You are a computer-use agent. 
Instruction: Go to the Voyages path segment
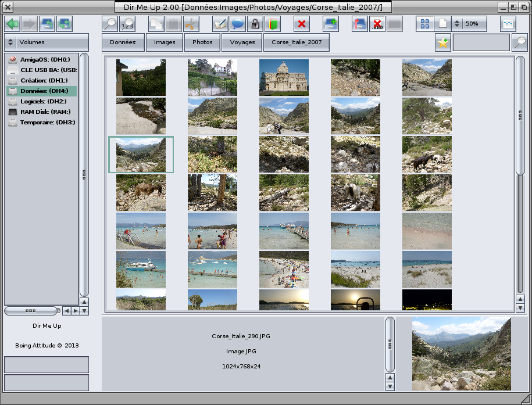(x=242, y=42)
